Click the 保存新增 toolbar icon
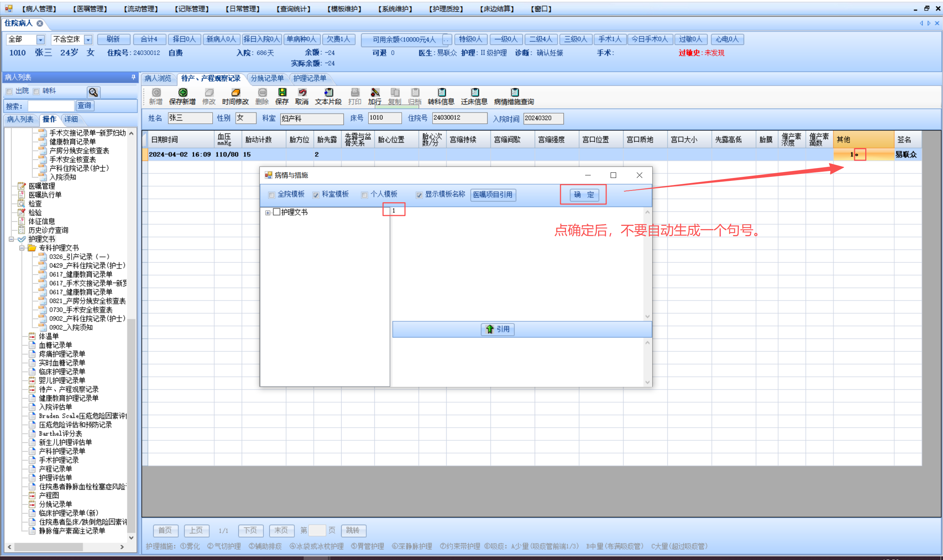The width and height of the screenshot is (943, 560). point(183,93)
